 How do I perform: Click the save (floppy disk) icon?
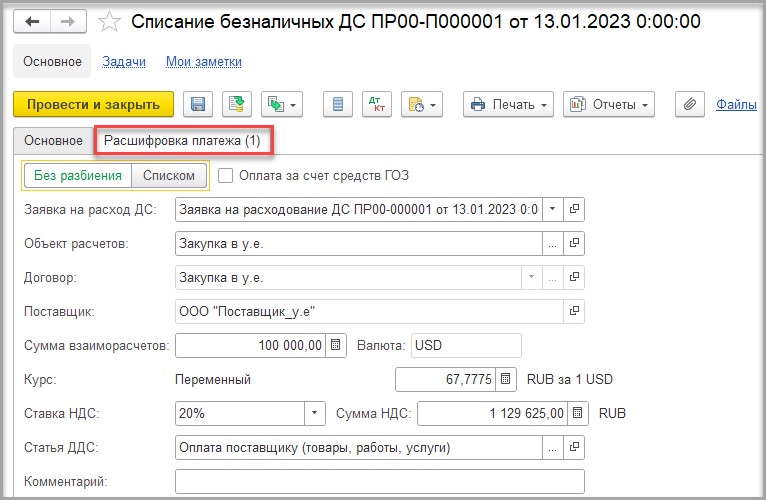point(197,104)
